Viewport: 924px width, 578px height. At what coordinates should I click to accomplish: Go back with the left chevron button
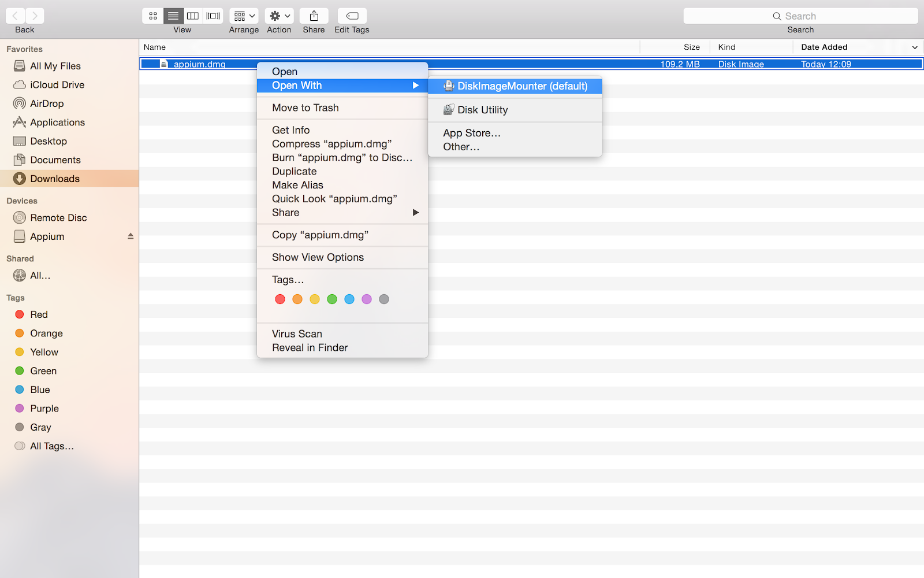tap(16, 16)
